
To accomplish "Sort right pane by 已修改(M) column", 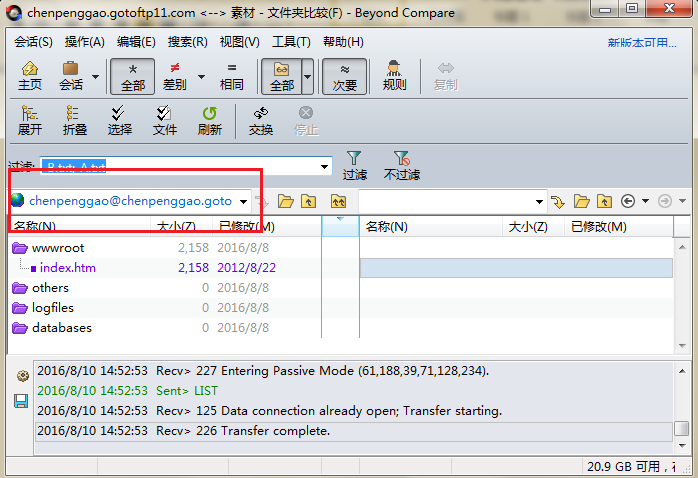I will pos(619,227).
